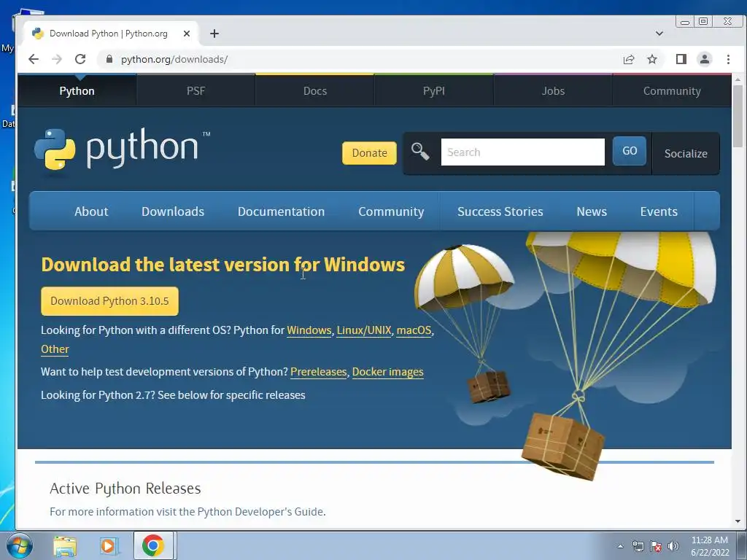Click the scrollbar down arrow
747x560 pixels.
click(x=738, y=521)
